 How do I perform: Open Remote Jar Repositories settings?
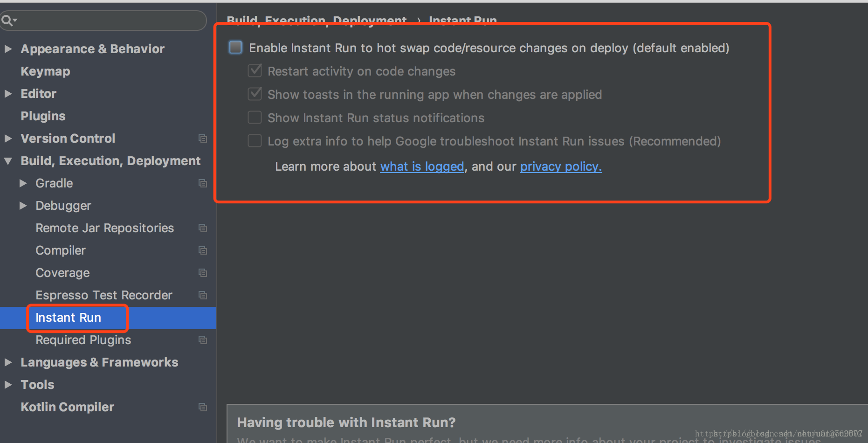[104, 228]
